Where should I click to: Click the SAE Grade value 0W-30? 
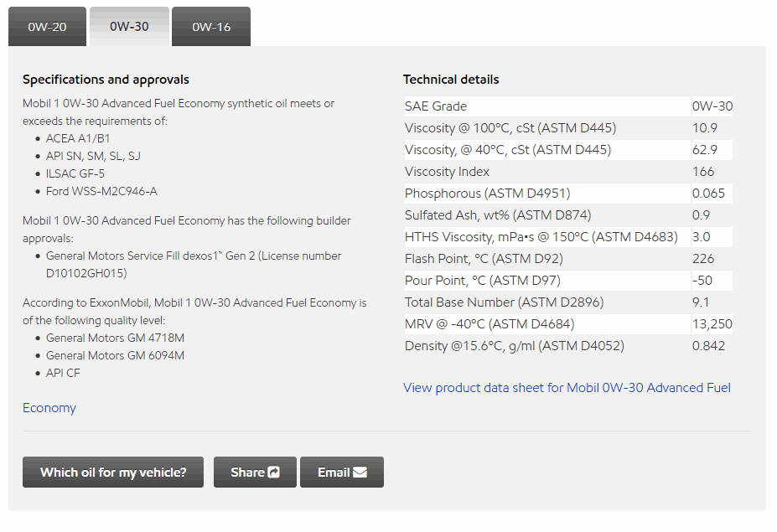pyautogui.click(x=712, y=106)
